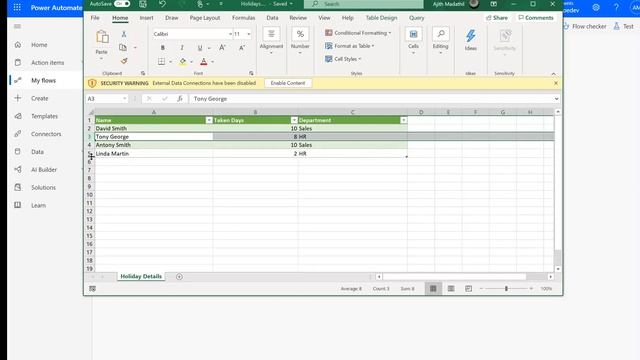Expand the font name Calibri dropdown
Viewport: 640px width, 360px height.
click(x=230, y=34)
